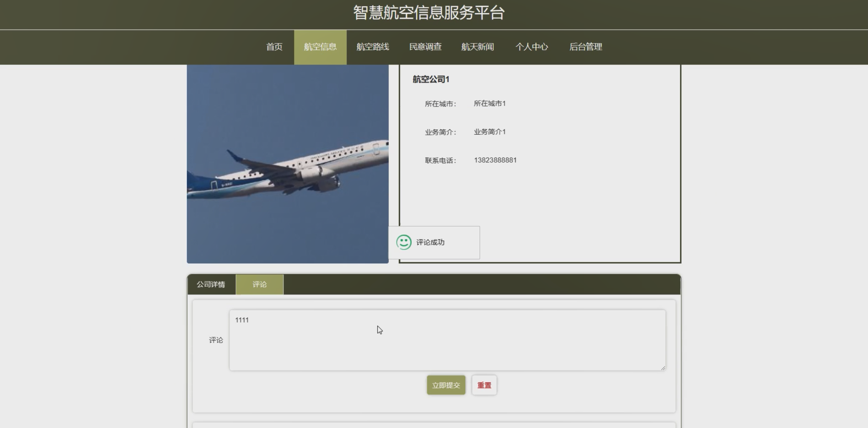The height and width of the screenshot is (428, 868).
Task: Click the 航空公司1 company title
Action: [x=431, y=79]
